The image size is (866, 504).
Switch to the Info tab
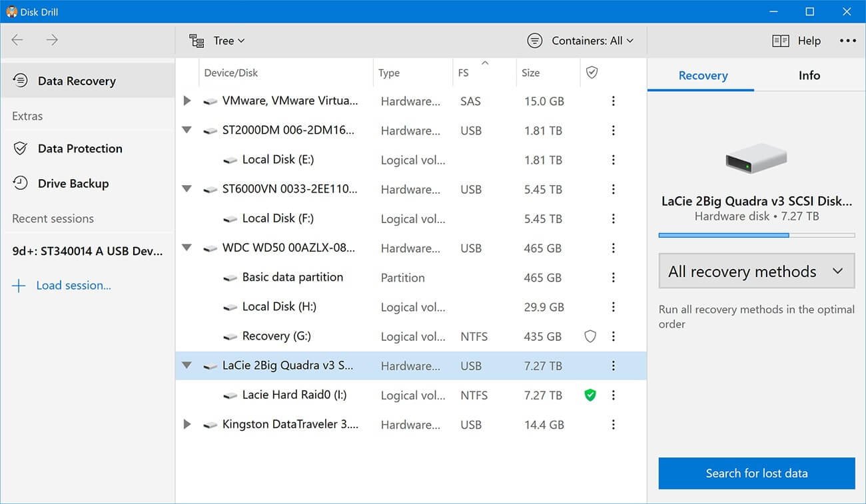click(x=809, y=75)
